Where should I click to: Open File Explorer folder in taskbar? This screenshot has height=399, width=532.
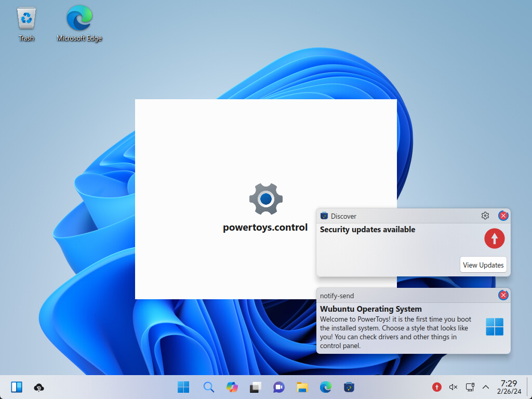click(302, 387)
